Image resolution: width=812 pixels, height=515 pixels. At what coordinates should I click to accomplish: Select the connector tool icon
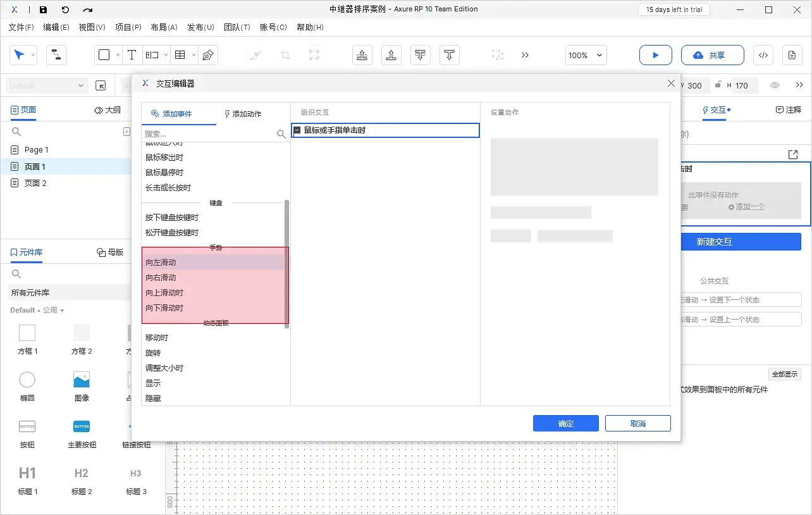tap(56, 55)
